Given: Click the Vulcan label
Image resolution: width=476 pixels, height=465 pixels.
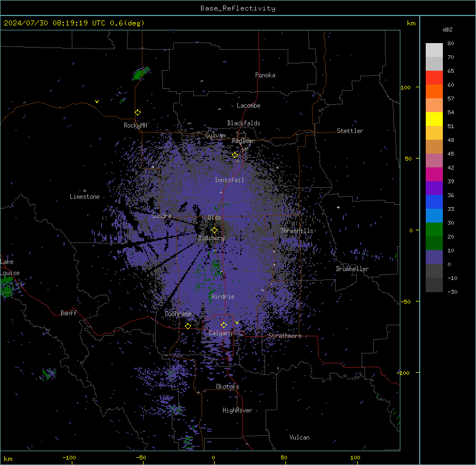Looking at the screenshot, I should point(299,437).
